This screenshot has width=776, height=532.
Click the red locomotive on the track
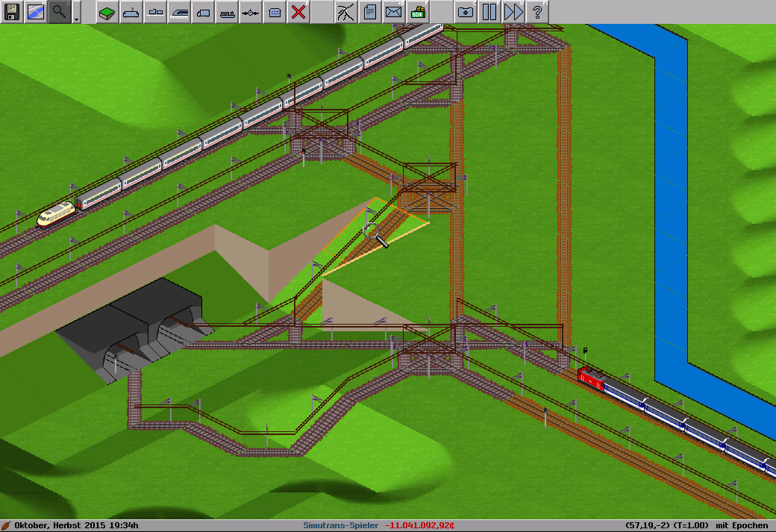(x=590, y=378)
